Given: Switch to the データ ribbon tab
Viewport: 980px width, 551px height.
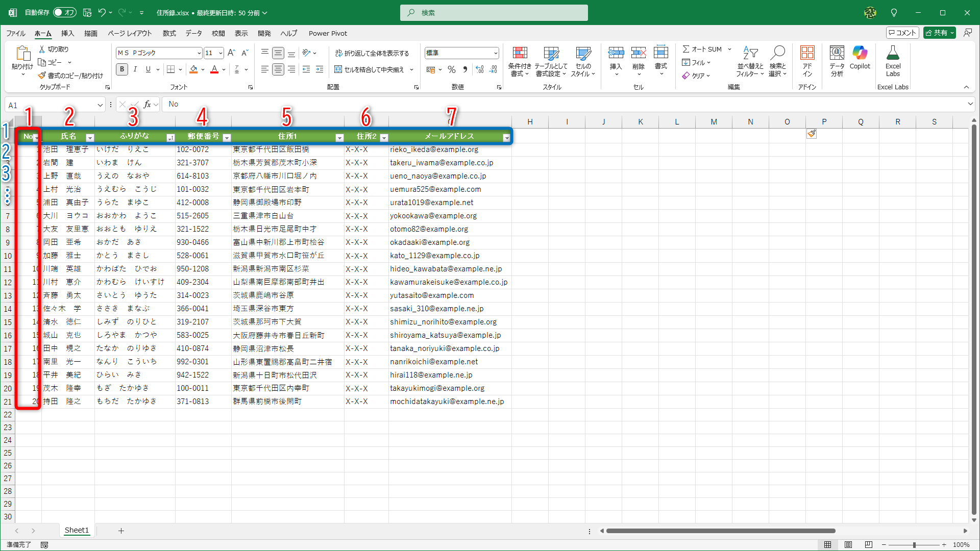Looking at the screenshot, I should 193,33.
